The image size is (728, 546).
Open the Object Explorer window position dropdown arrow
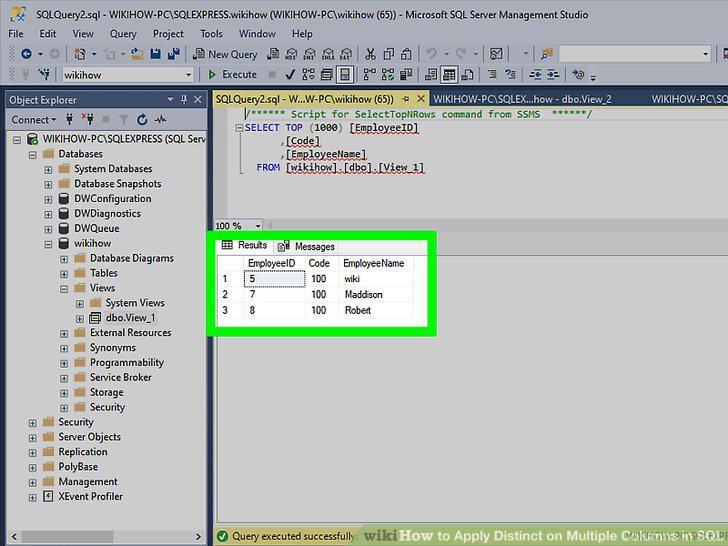(170, 99)
